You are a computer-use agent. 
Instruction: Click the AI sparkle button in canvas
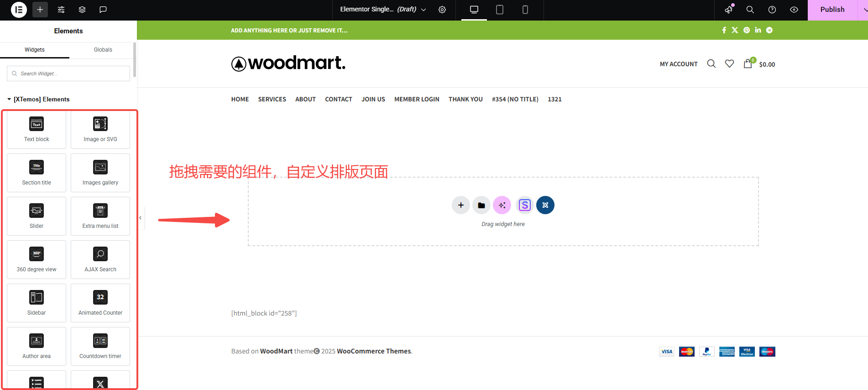tap(502, 205)
